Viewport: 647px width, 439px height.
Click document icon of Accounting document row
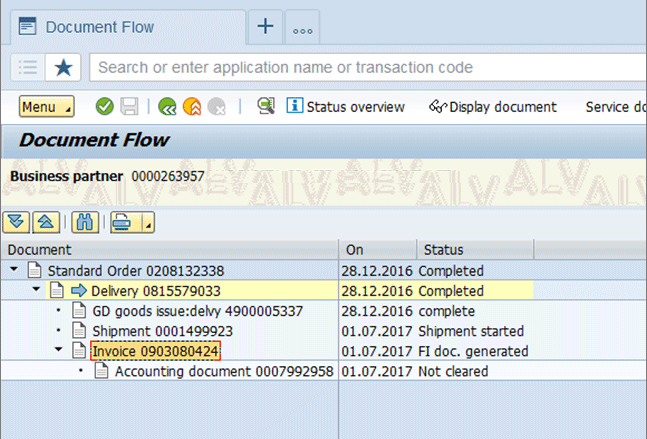click(x=102, y=371)
